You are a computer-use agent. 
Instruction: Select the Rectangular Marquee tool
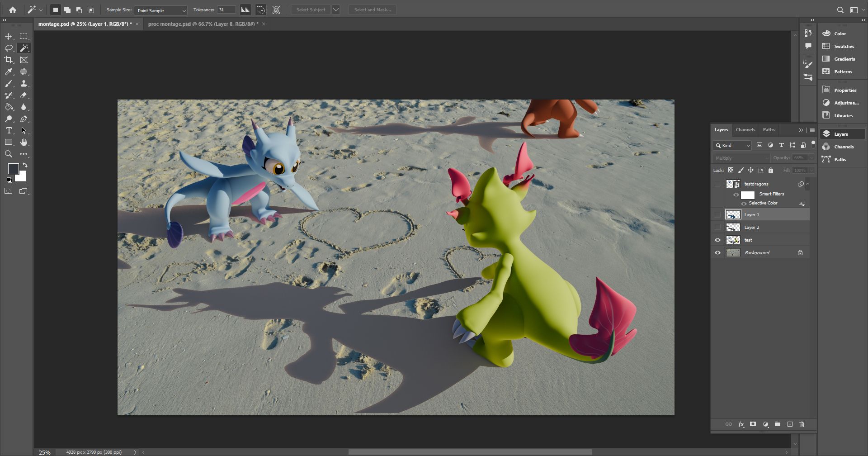(24, 36)
